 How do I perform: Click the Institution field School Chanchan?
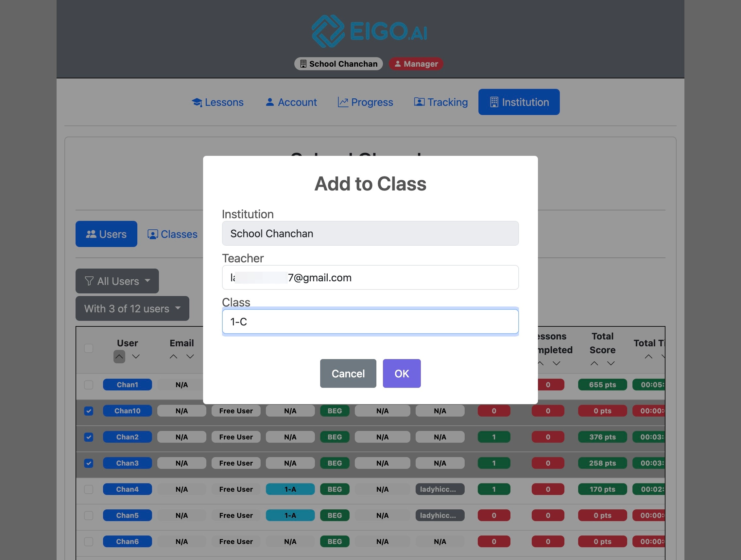pyautogui.click(x=370, y=233)
